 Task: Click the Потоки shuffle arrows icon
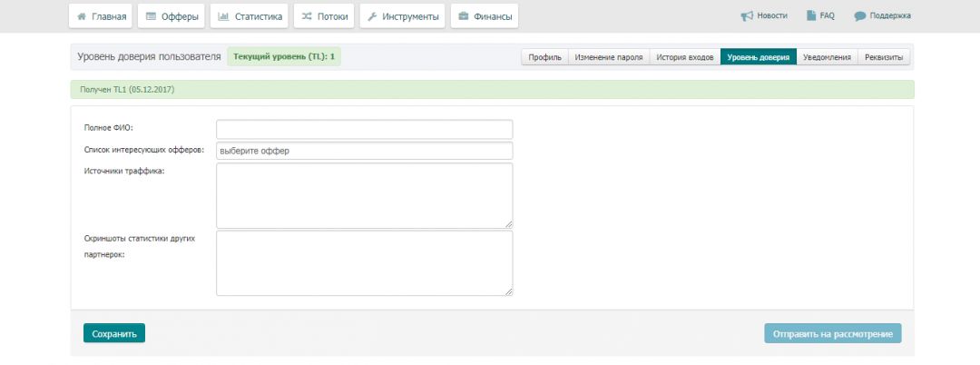(x=308, y=16)
